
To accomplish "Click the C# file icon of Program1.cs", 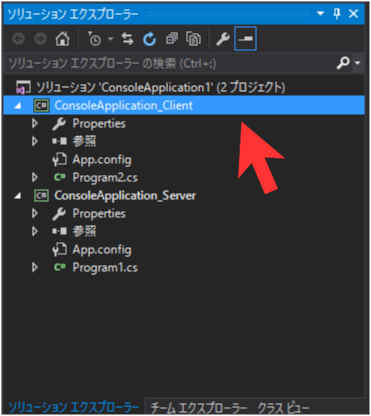I will point(60,267).
